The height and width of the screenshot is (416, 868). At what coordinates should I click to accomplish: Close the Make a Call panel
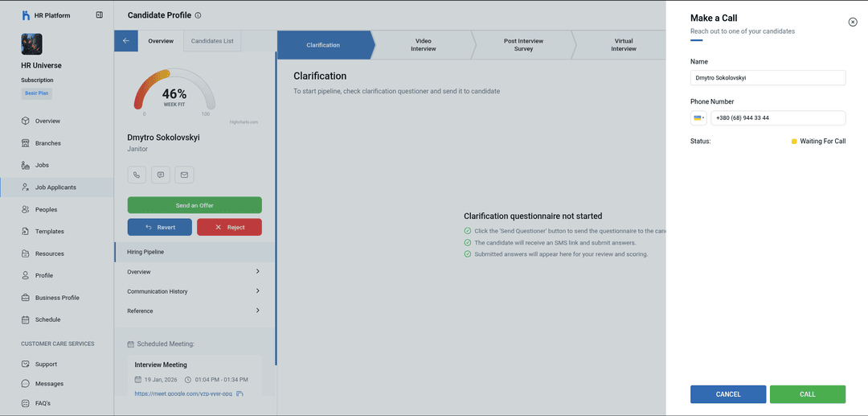click(853, 23)
